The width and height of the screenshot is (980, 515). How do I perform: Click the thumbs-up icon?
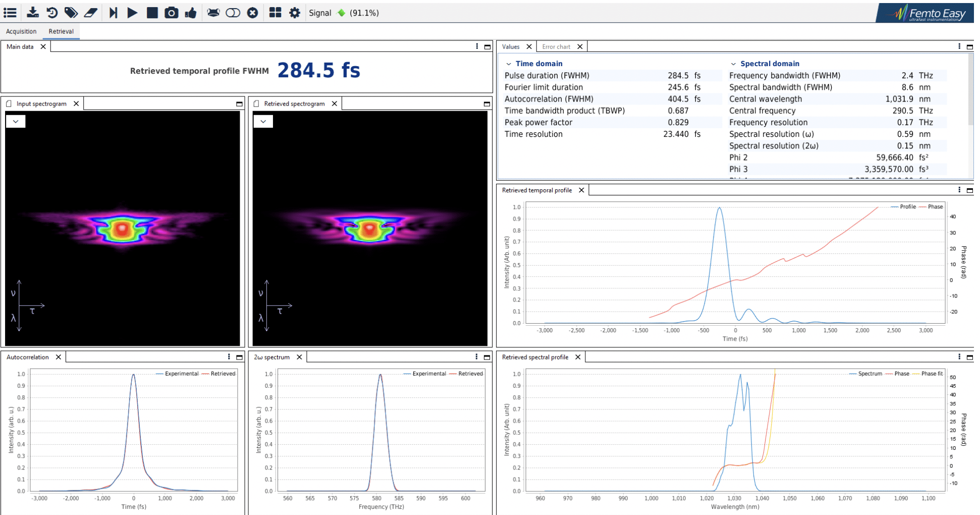pos(191,13)
